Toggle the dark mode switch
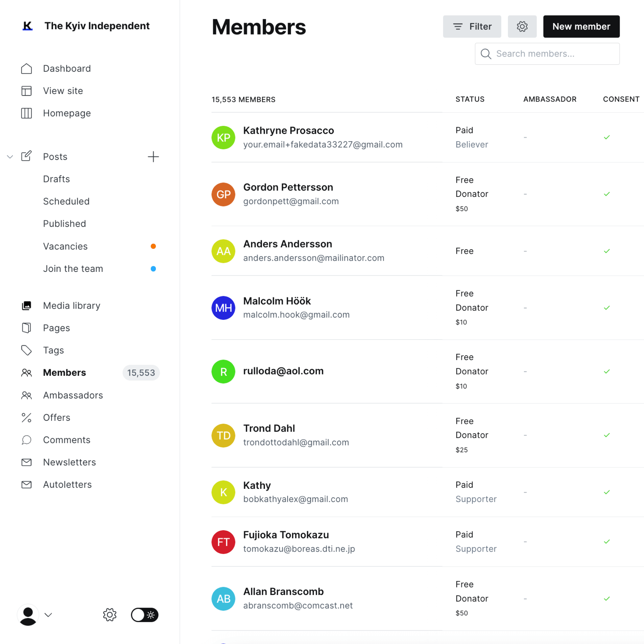644x644 pixels. click(144, 615)
